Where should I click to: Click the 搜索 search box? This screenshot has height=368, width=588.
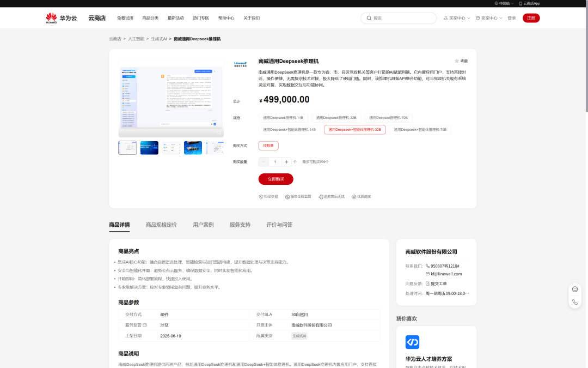[x=399, y=18]
